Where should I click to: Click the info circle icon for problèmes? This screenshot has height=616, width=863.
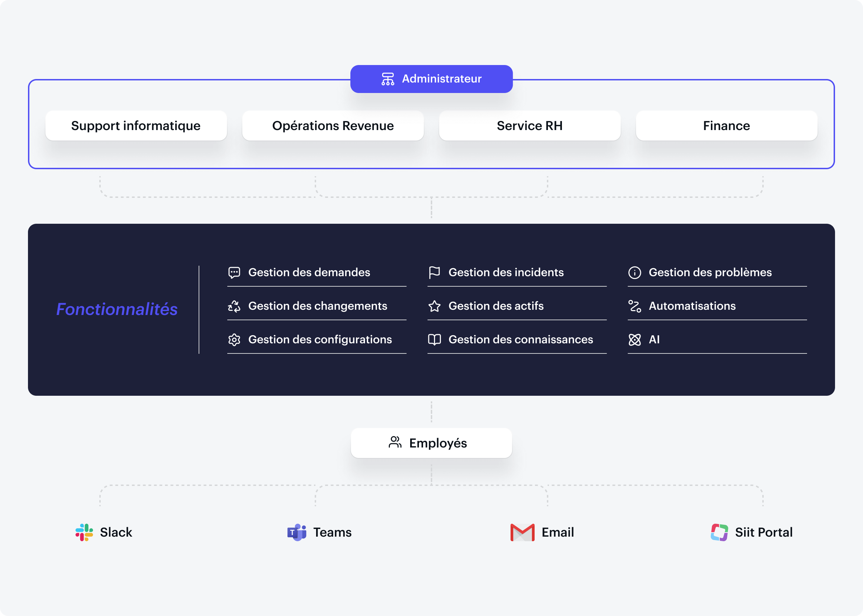(x=634, y=272)
